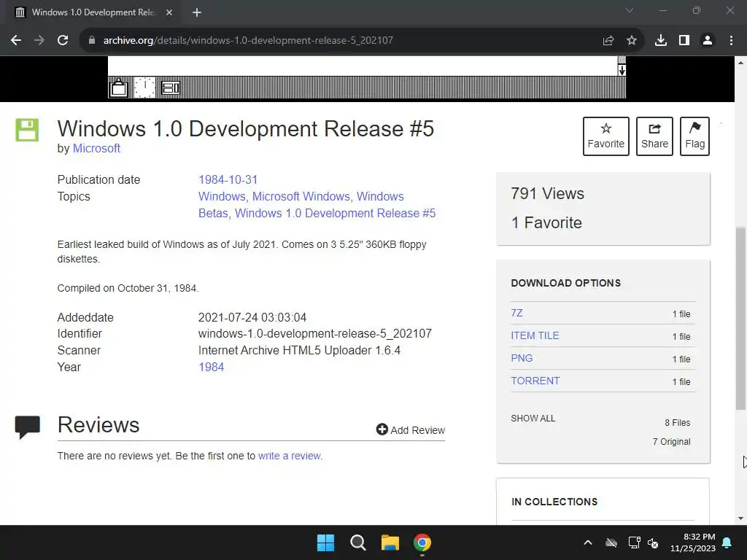Viewport: 747px width, 560px height.
Task: Click the 791 Views text
Action: (547, 194)
